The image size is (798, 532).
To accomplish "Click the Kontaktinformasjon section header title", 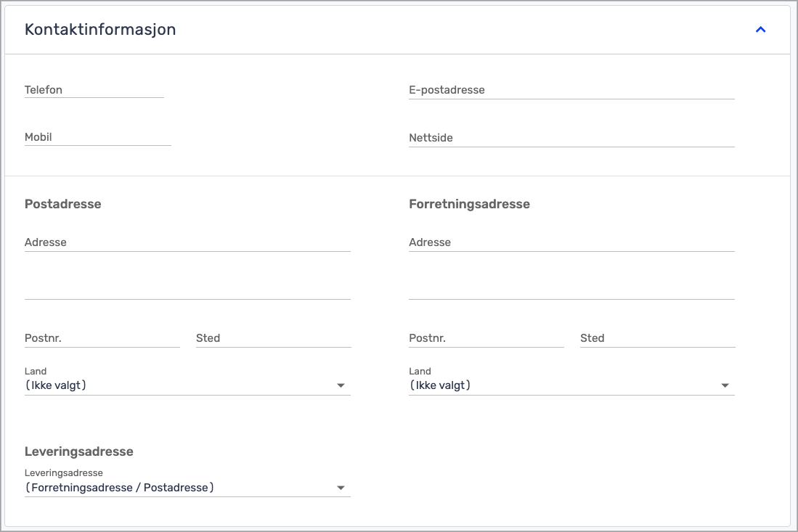I will click(100, 30).
